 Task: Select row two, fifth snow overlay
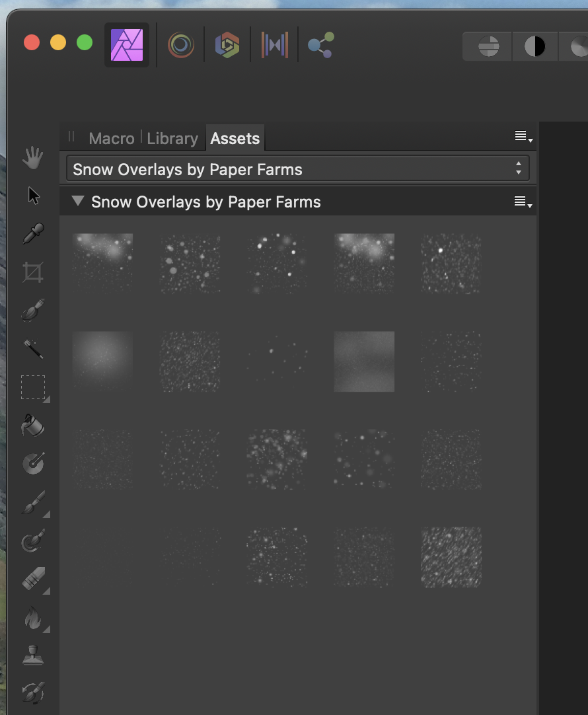(x=451, y=361)
